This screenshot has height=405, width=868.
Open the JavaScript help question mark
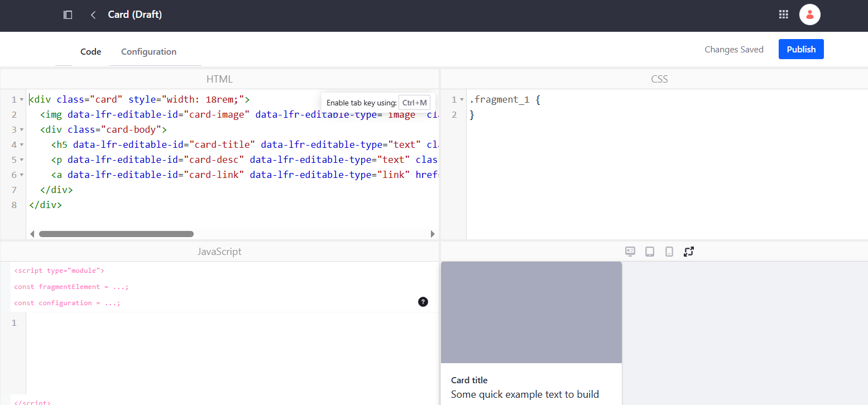423,302
